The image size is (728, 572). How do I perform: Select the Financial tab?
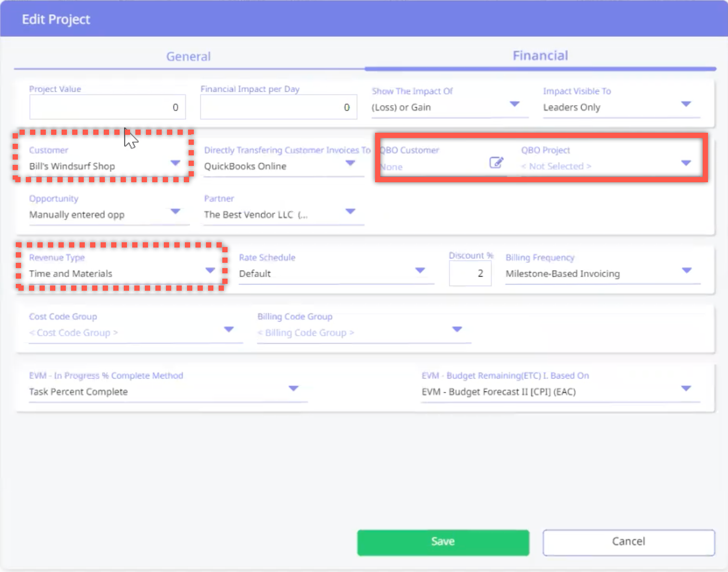point(540,56)
